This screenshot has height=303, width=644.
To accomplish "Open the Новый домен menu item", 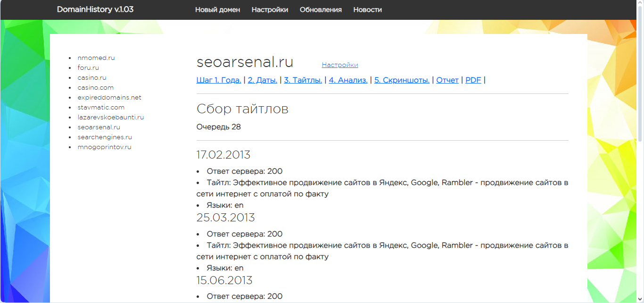I will 217,10.
